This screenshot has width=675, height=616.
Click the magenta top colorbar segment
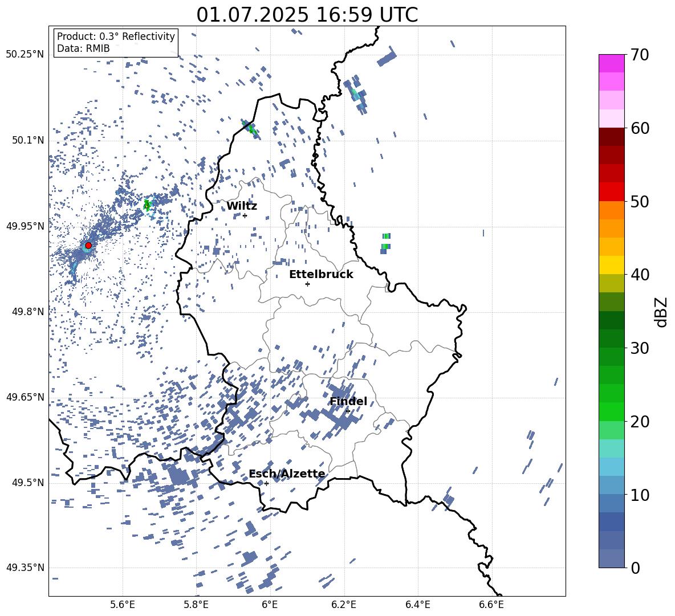click(611, 64)
